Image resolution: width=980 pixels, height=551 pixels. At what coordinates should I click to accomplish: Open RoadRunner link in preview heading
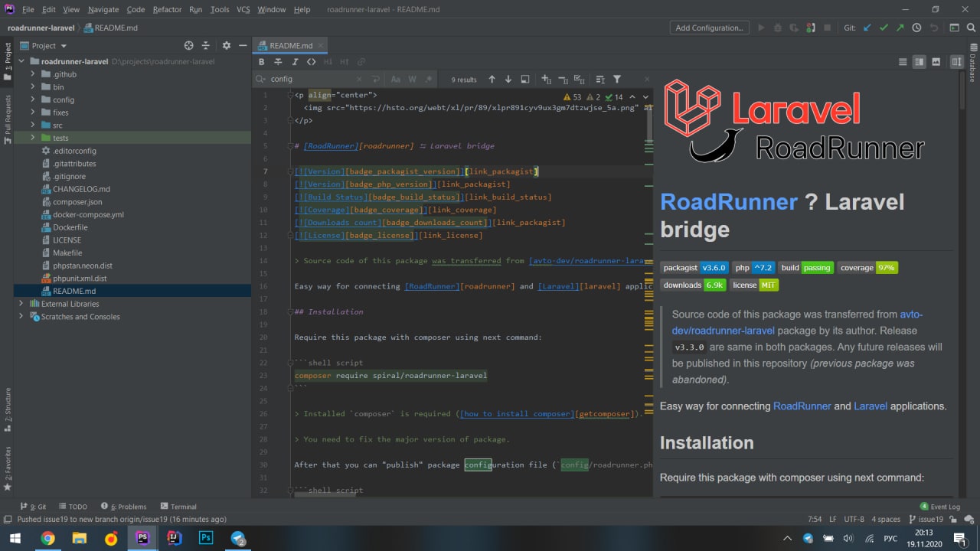tap(729, 202)
